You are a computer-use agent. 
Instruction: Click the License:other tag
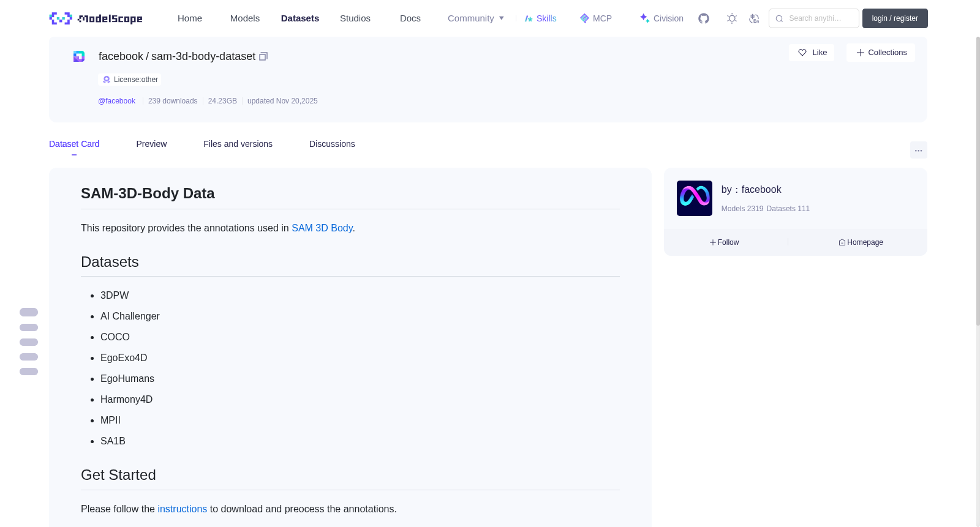(x=130, y=80)
